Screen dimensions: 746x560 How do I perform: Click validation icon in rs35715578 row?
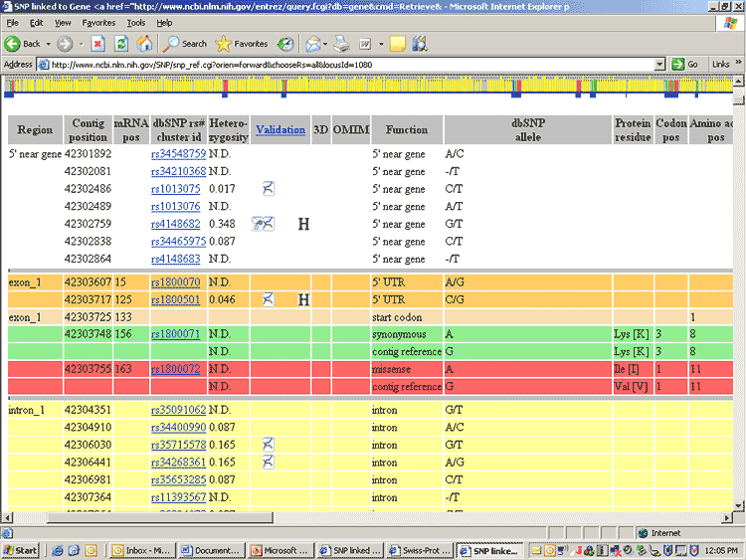(x=268, y=445)
